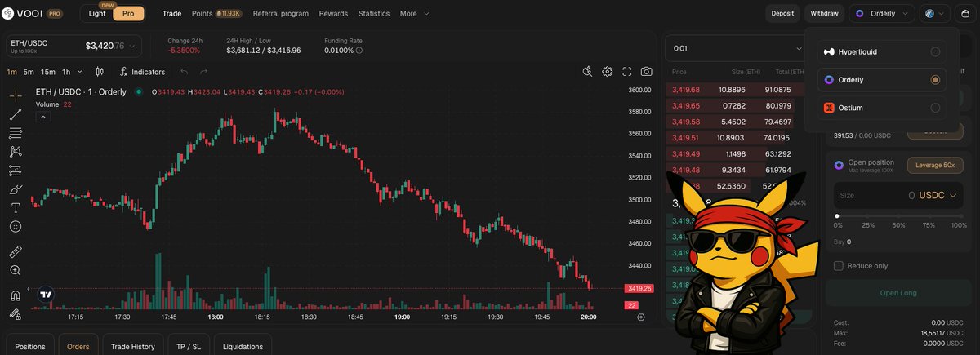Open the emoji icons tool
Screen dimensions: 980x355
click(16, 226)
